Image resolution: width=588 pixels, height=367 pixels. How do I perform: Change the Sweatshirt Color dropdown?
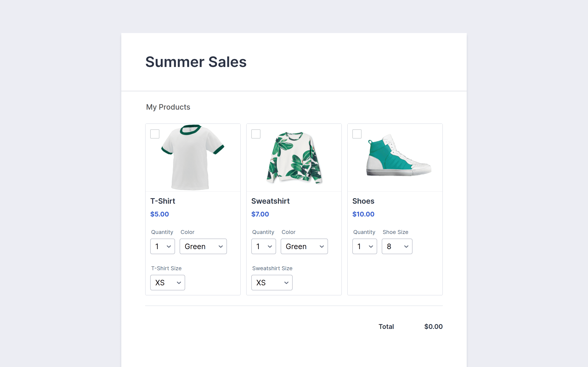point(304,246)
